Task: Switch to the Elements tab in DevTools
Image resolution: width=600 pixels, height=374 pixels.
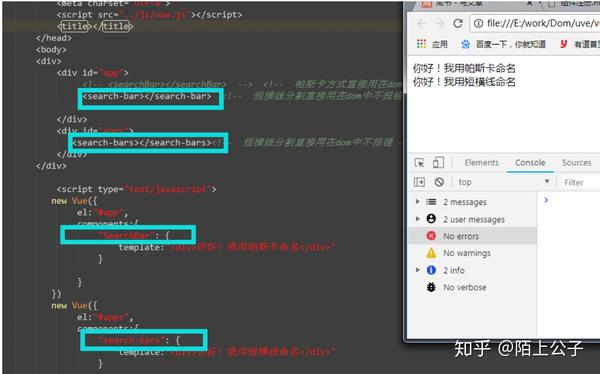Action: [481, 163]
